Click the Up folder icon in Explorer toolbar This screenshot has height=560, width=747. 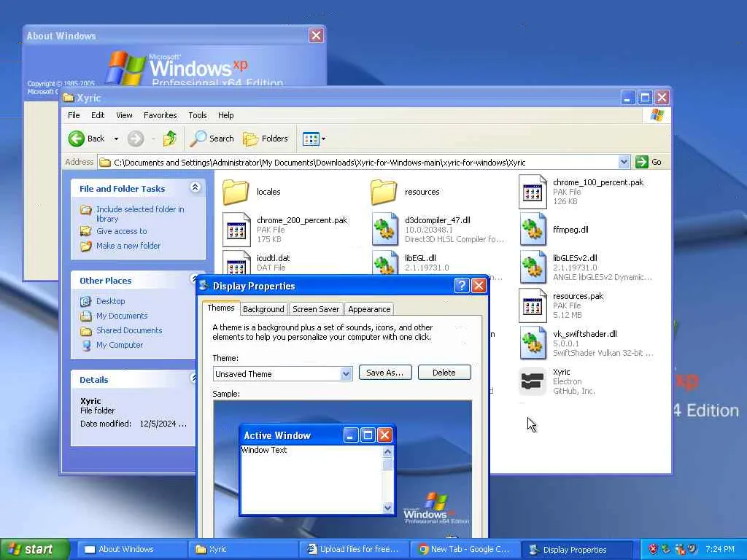169,139
